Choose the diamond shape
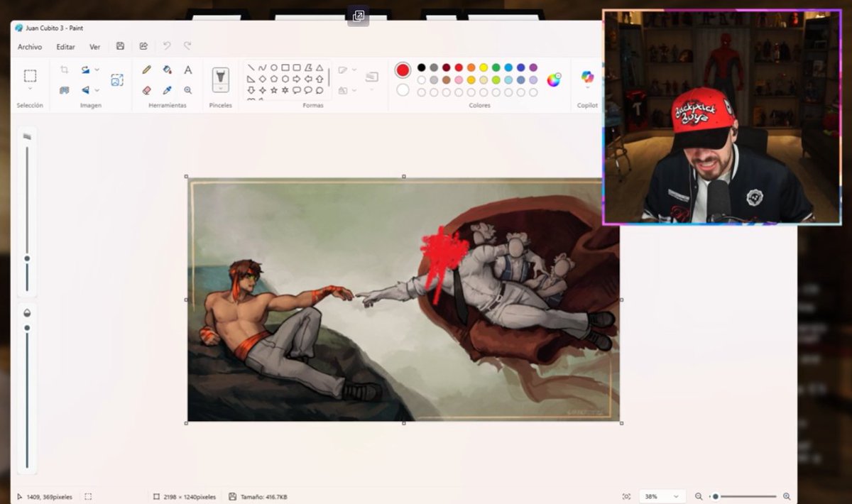The width and height of the screenshot is (852, 504). [263, 79]
